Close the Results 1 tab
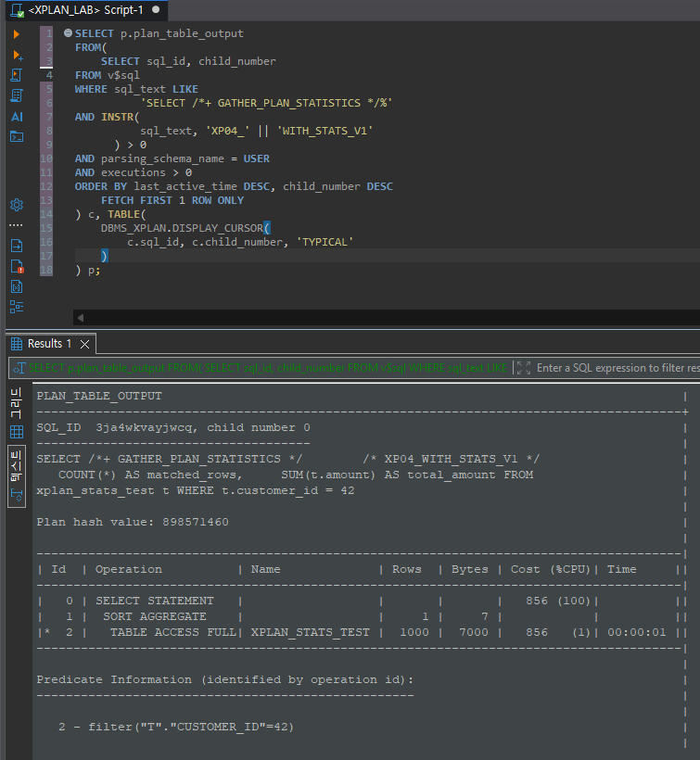Image resolution: width=700 pixels, height=760 pixels. (x=84, y=344)
